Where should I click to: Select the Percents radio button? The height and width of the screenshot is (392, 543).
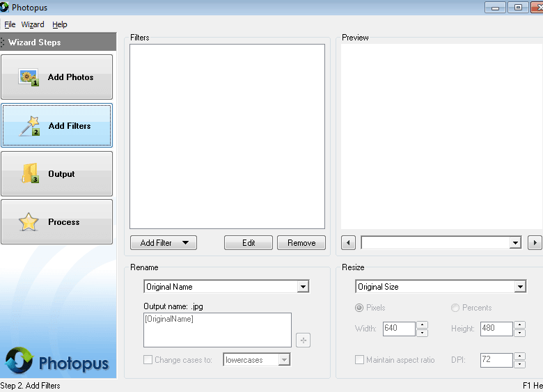tap(455, 308)
